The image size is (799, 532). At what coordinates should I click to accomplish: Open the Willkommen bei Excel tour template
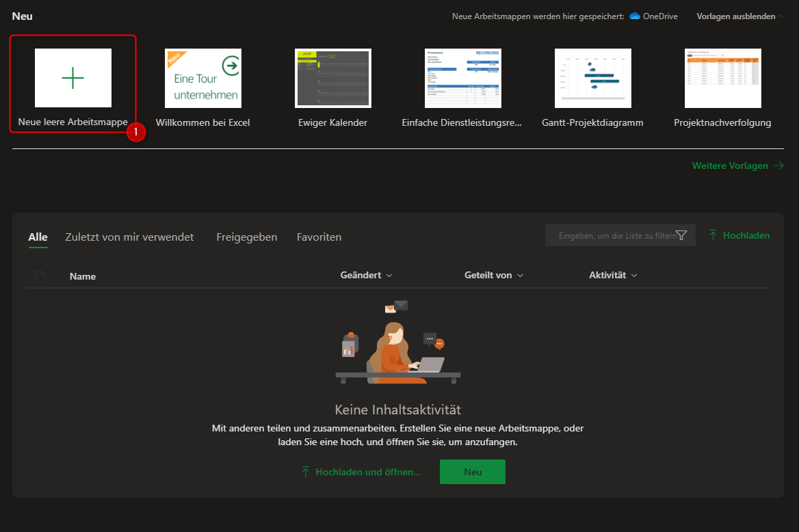pos(203,78)
